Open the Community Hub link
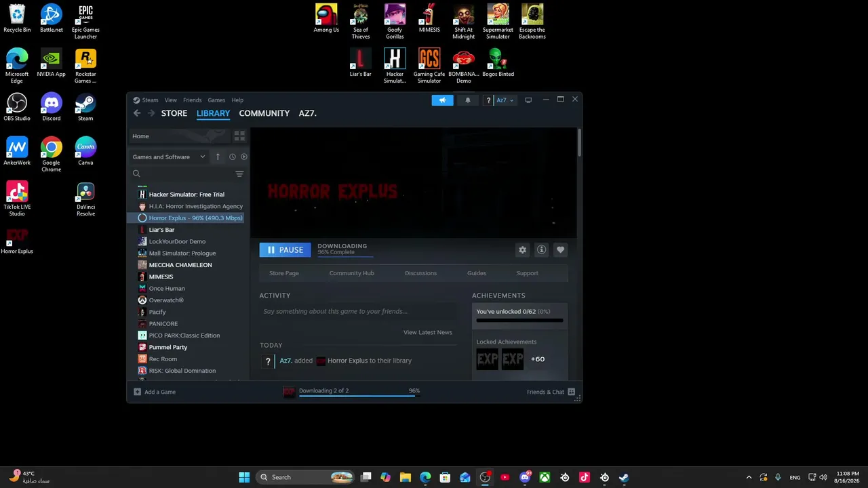 tap(351, 273)
